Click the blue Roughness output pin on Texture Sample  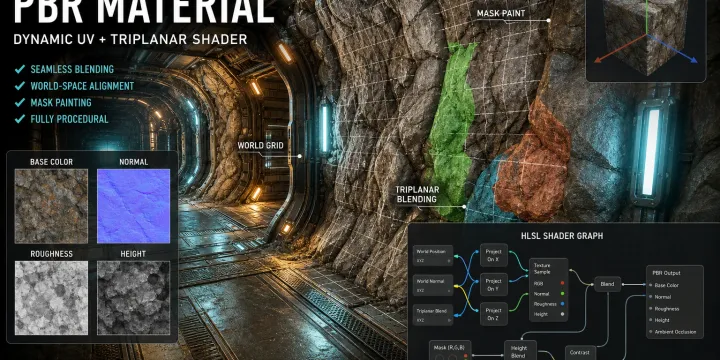coord(562,304)
